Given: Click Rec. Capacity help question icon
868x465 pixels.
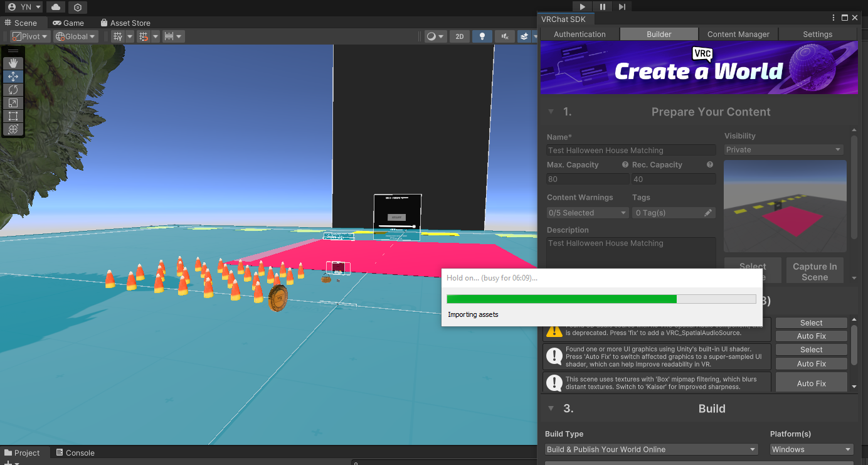Looking at the screenshot, I should 710,164.
